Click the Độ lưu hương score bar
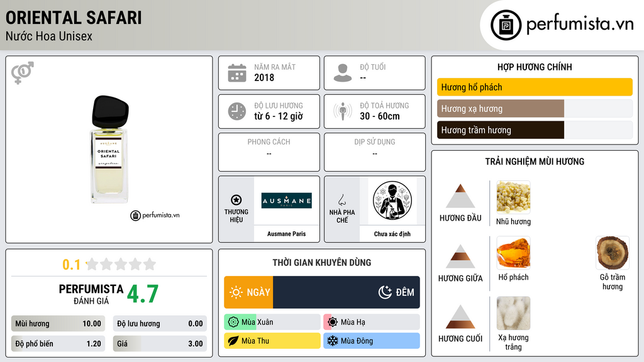 pos(160,324)
